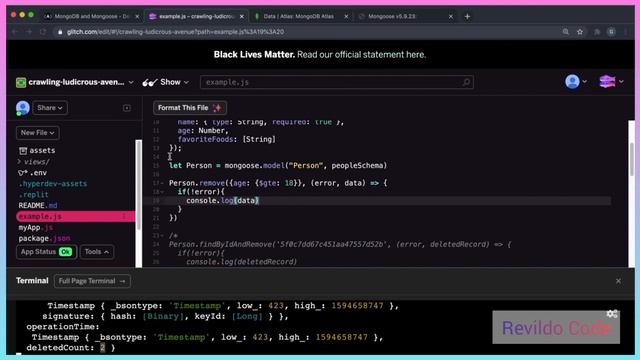Open the Share dropdown
This screenshot has width=640, height=360.
[50, 108]
